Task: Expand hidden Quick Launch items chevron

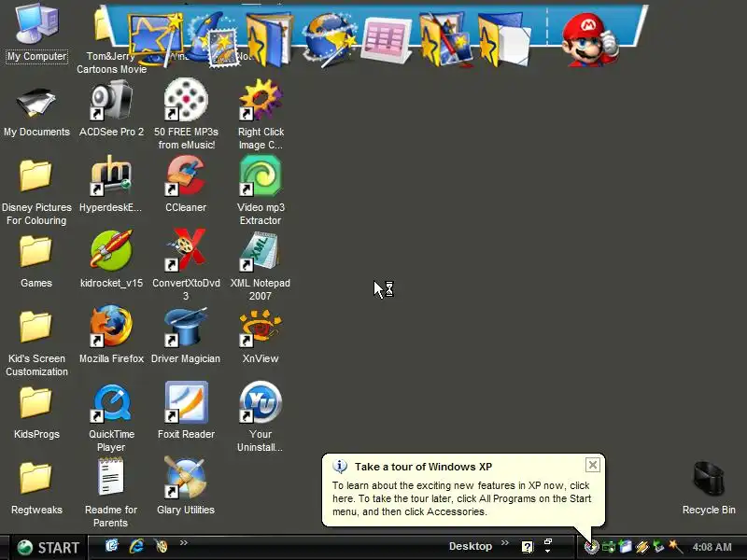Action: [183, 542]
